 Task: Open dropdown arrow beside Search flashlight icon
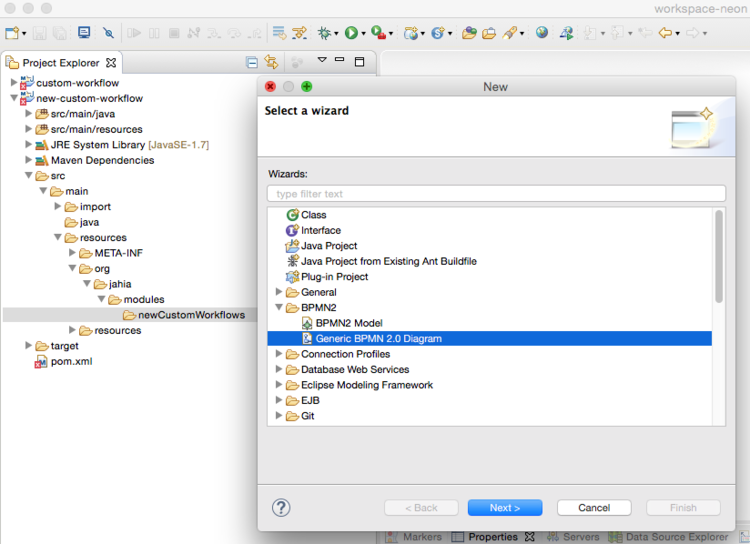pyautogui.click(x=522, y=33)
